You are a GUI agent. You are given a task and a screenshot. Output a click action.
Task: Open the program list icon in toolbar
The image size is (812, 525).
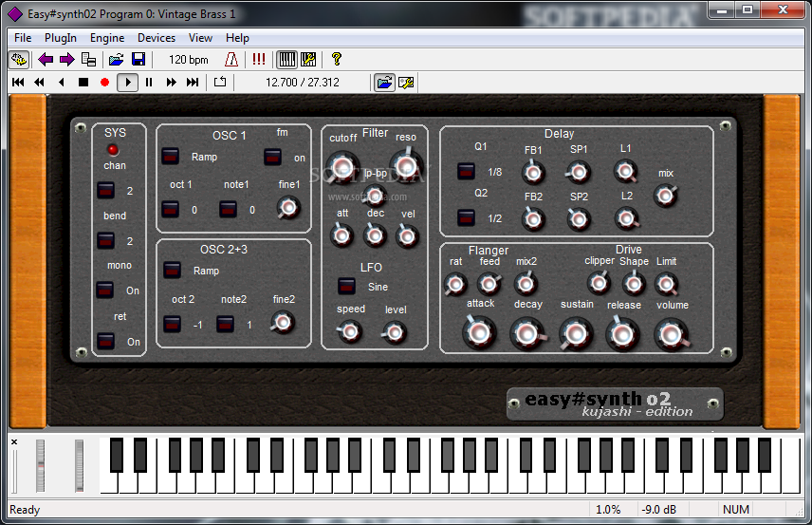(x=88, y=60)
